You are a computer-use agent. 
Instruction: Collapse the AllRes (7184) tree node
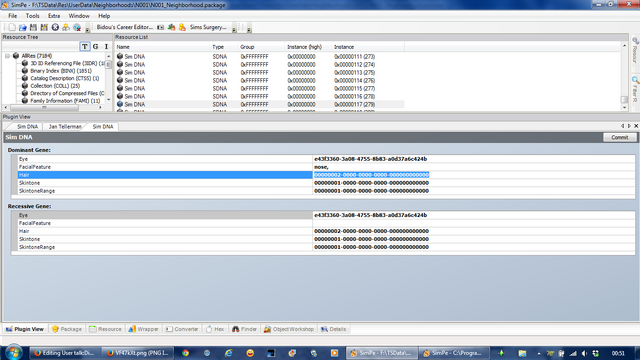[7, 56]
